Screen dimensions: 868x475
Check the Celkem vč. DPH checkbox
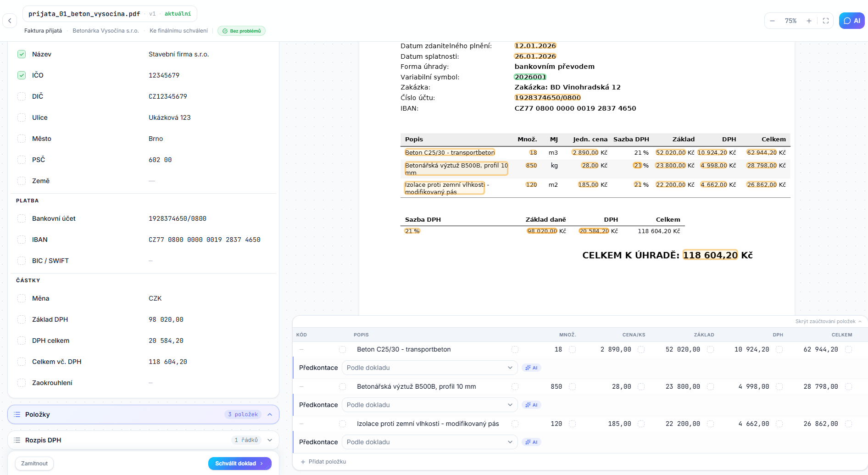[x=22, y=362]
